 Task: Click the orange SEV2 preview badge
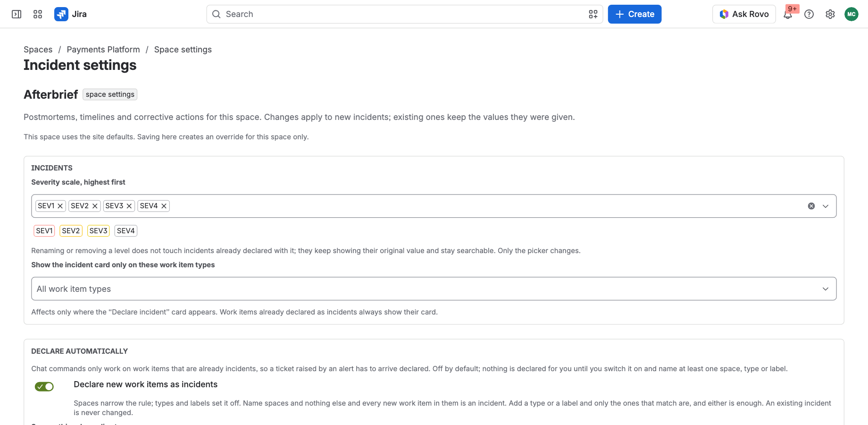click(71, 231)
